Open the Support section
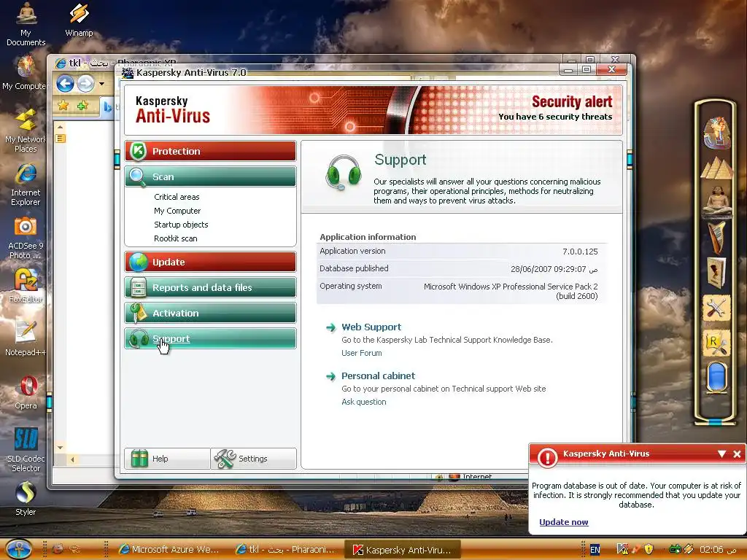747x560 pixels. [x=210, y=338]
